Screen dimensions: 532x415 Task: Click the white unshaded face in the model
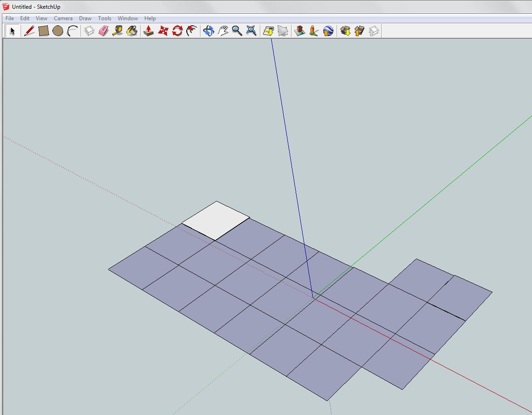click(216, 221)
